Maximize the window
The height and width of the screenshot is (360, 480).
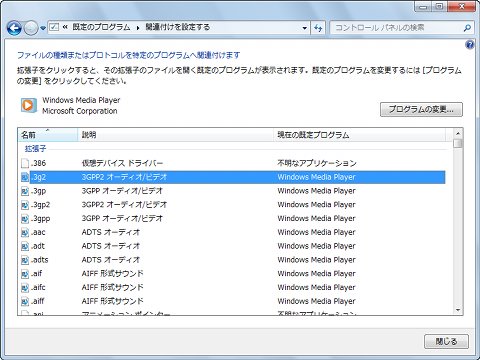440,7
